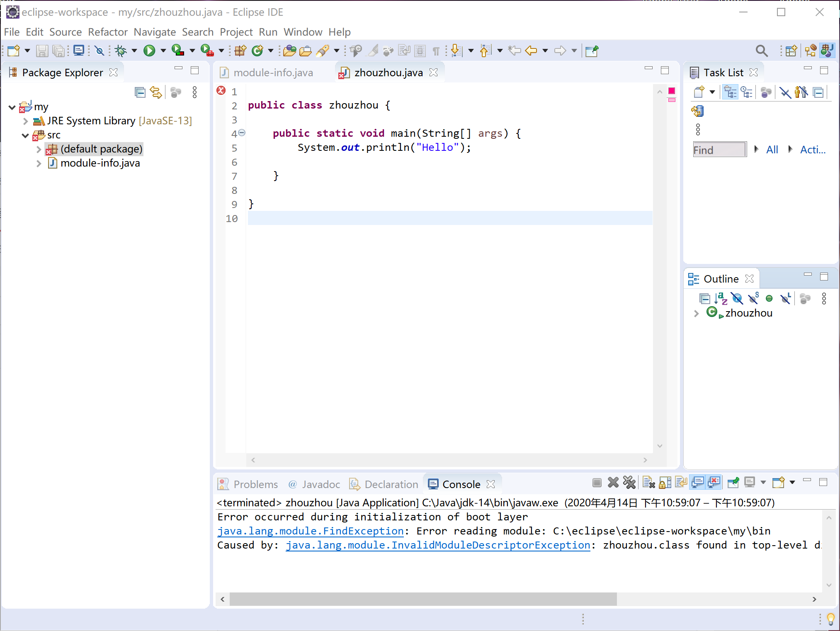Minimize the Console view

click(x=807, y=481)
